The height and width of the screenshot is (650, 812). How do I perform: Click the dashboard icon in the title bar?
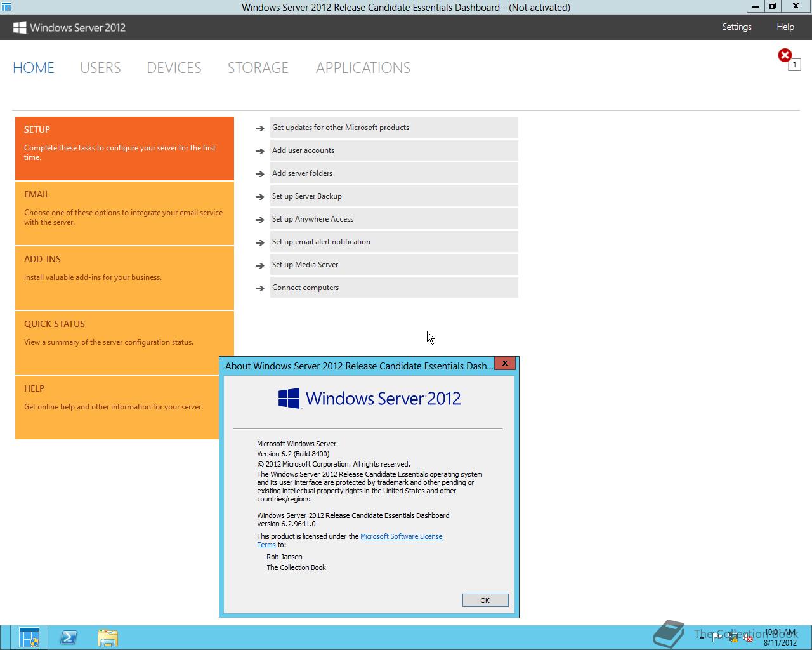[x=6, y=7]
